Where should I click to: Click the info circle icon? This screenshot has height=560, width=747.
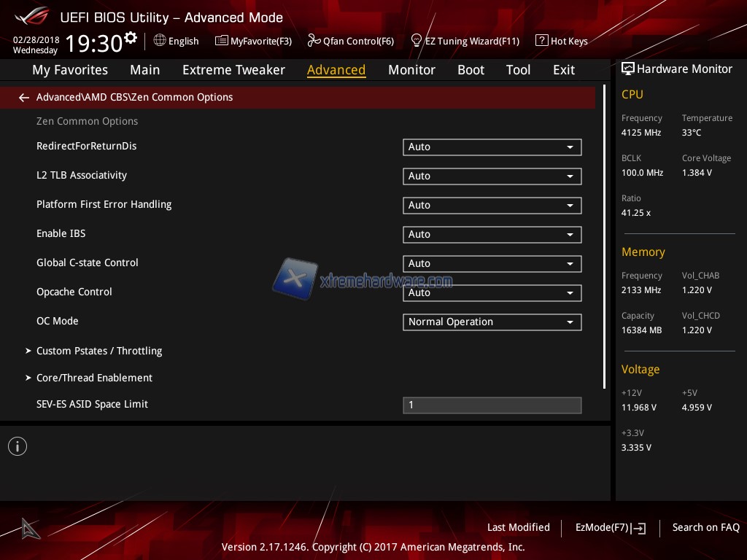[x=18, y=446]
